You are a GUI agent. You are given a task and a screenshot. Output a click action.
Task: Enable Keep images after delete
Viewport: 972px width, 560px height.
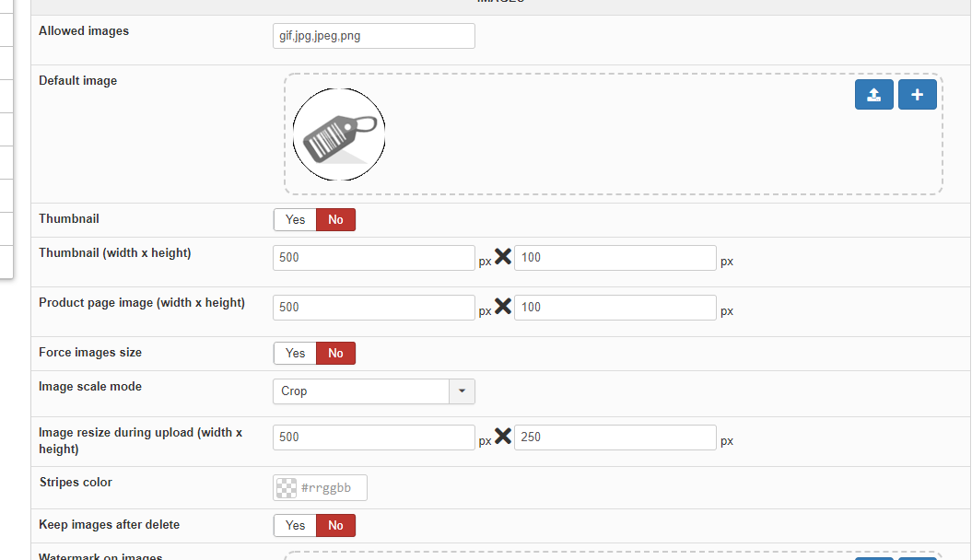(295, 526)
